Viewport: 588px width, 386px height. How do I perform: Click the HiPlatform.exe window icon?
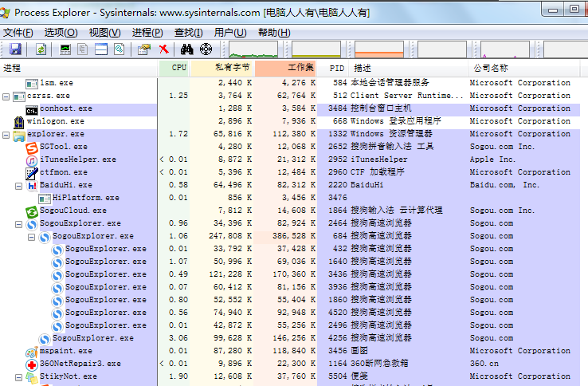pos(45,199)
